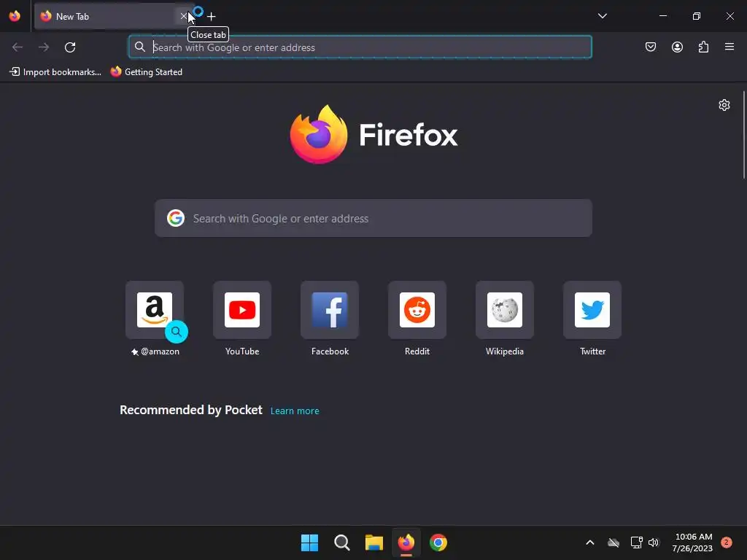The width and height of the screenshot is (747, 560).
Task: Go back one page
Action: [x=18, y=47]
